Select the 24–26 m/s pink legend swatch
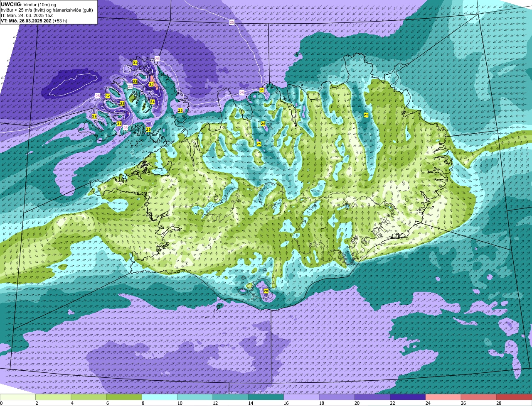The width and height of the screenshot is (532, 406). 443,397
